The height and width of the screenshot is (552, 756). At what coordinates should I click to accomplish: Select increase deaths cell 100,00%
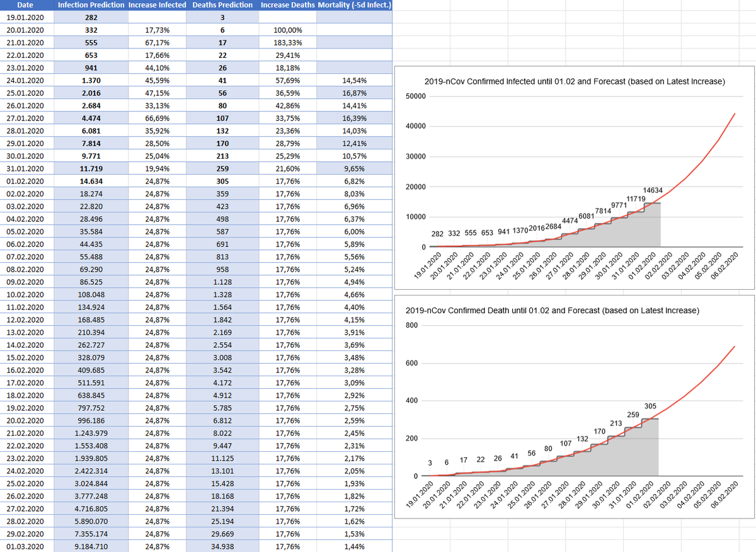tap(288, 30)
